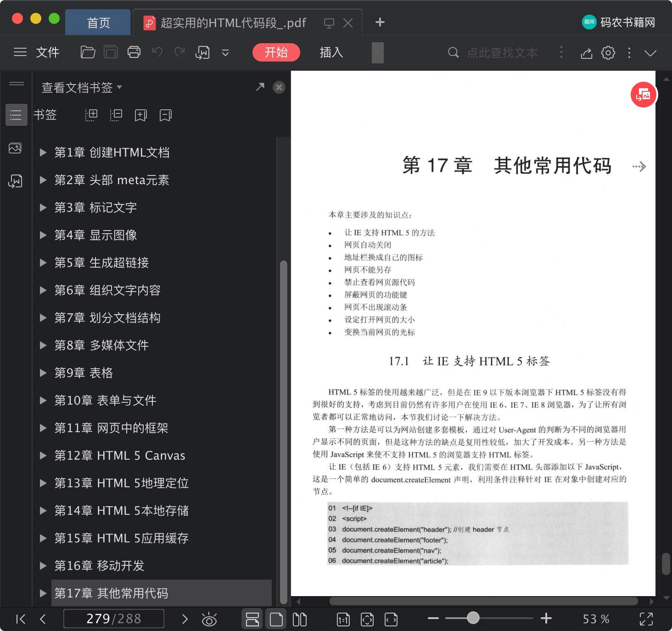Click the save icon in toolbar
The image size is (672, 631).
click(x=111, y=52)
